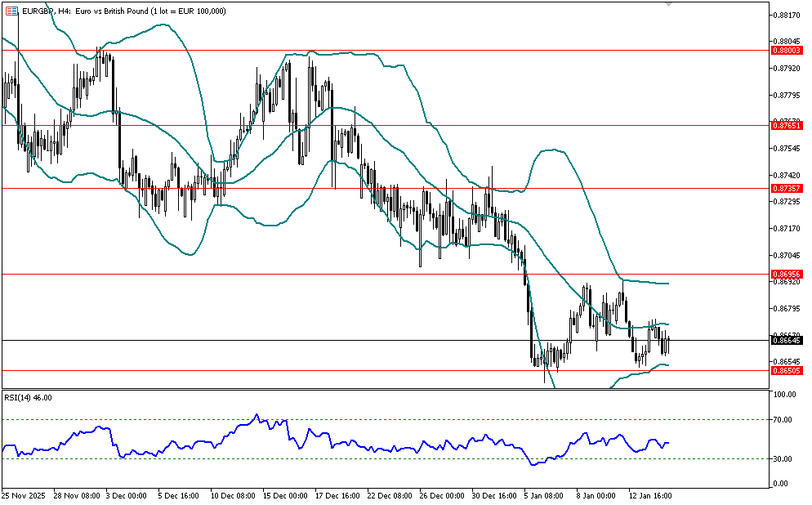Click the 5 Jan 08:00 time axis label
Viewport: 812px width, 505px height.
click(543, 495)
